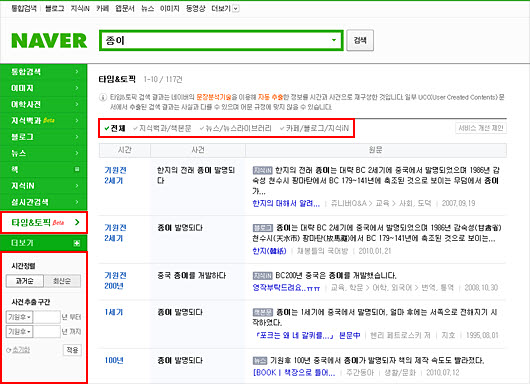Click the 지식iN source badge in the 한지의 전래 row
Screen dimensions: 530x384
click(x=263, y=170)
